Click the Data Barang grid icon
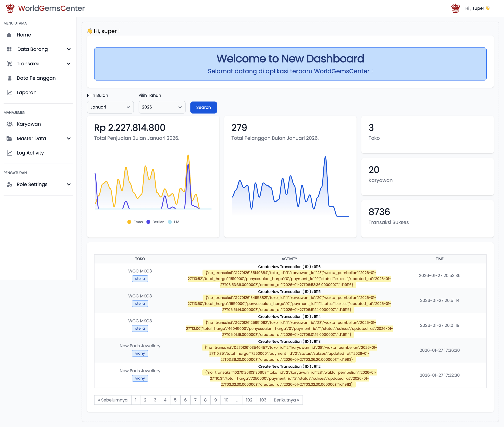 click(x=9, y=49)
